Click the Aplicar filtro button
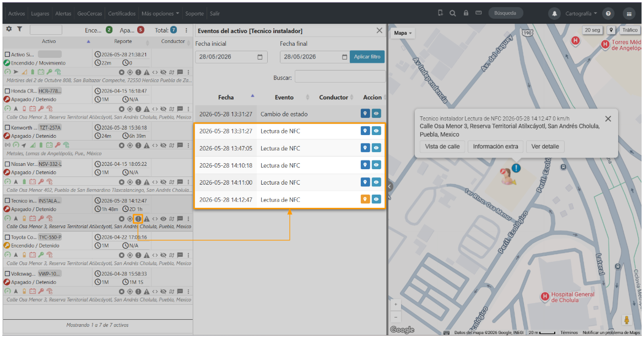This screenshot has width=644, height=339. pos(367,57)
